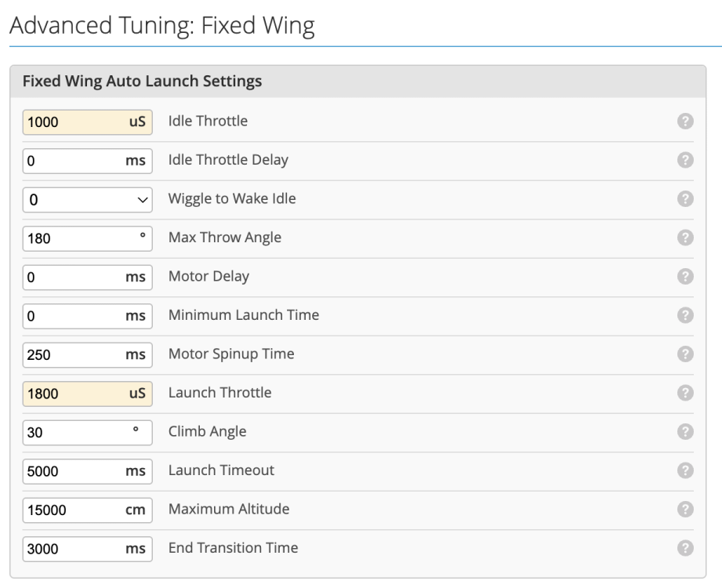Viewport: 722px width, 588px height.
Task: Open the Wiggle to Wake Idle dropdown
Action: (87, 199)
